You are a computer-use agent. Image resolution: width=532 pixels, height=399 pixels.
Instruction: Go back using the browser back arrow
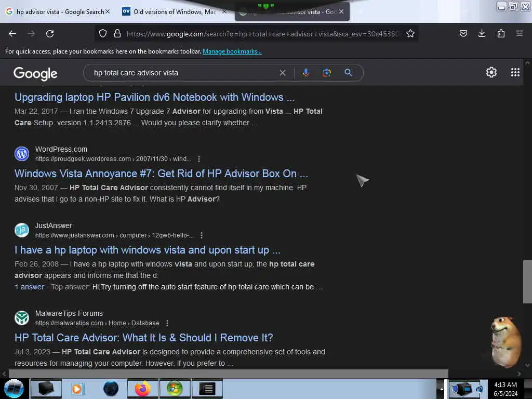tap(12, 34)
